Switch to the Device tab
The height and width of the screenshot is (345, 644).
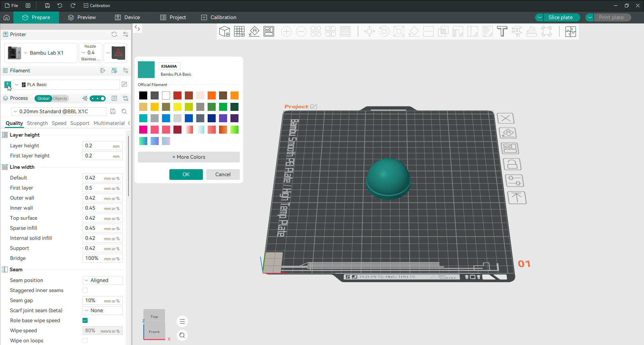pos(127,17)
